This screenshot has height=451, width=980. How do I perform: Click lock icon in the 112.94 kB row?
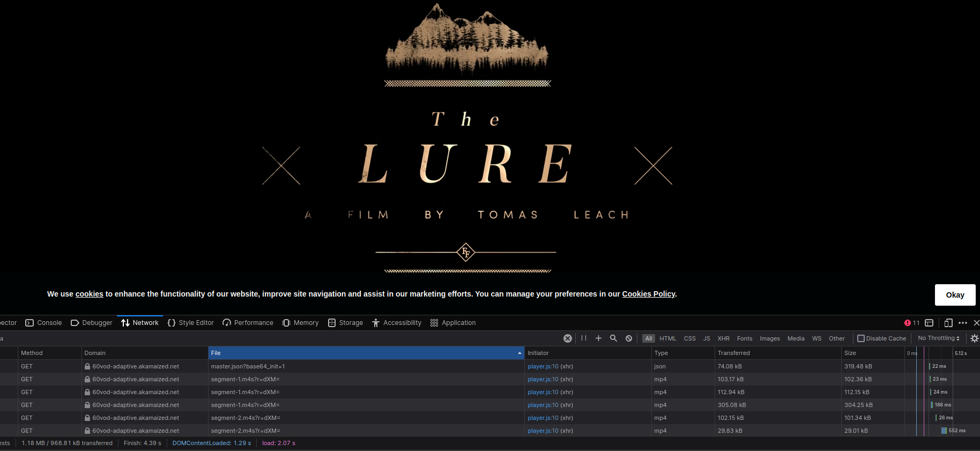[87, 392]
